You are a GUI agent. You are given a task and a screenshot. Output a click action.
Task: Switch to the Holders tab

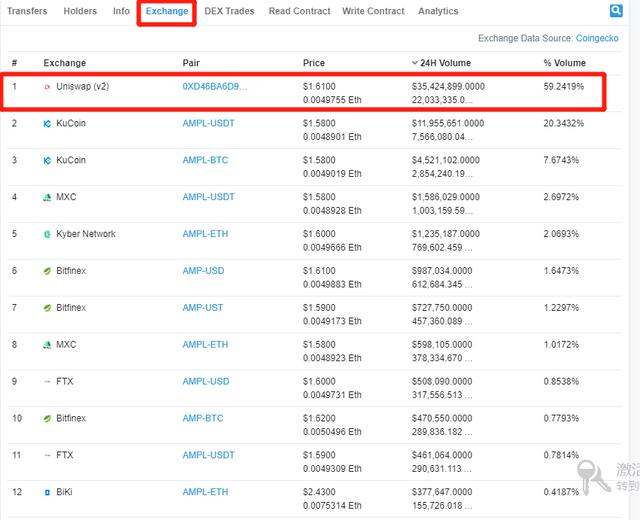[x=80, y=11]
